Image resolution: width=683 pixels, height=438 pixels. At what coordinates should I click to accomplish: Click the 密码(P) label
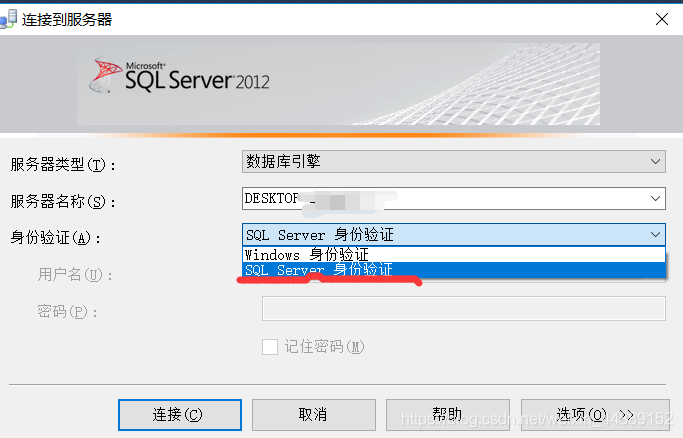click(x=67, y=311)
